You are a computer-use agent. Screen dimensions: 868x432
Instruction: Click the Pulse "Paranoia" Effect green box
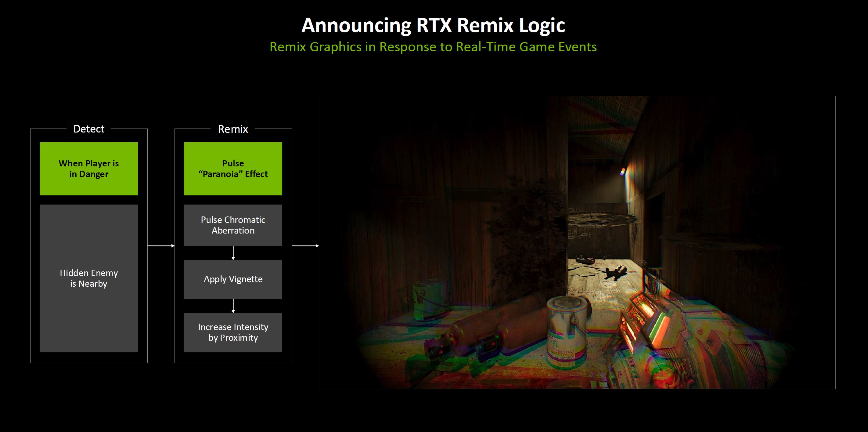pyautogui.click(x=233, y=169)
